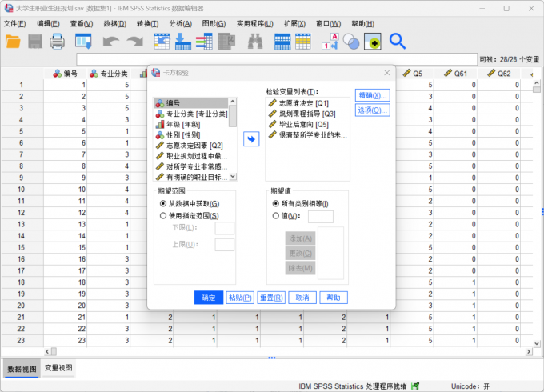Open the 精确 options dialog button
544x392 pixels.
[372, 96]
